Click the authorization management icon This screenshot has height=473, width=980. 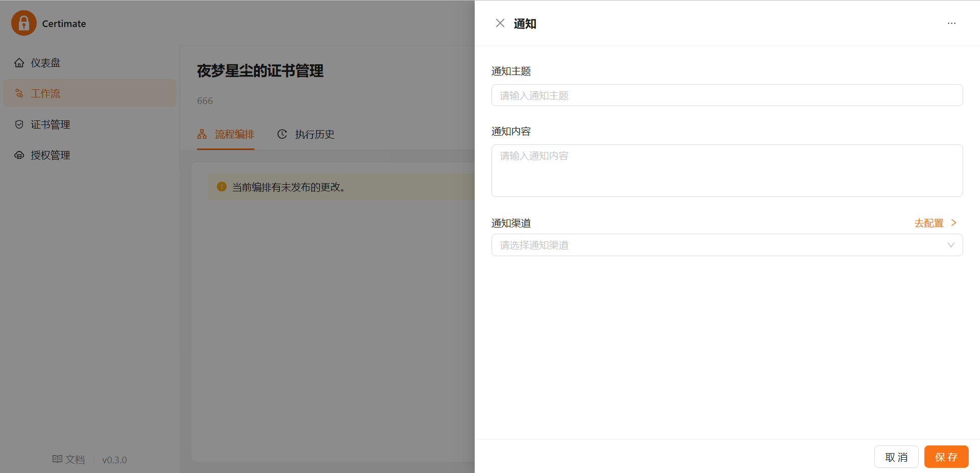(x=19, y=155)
